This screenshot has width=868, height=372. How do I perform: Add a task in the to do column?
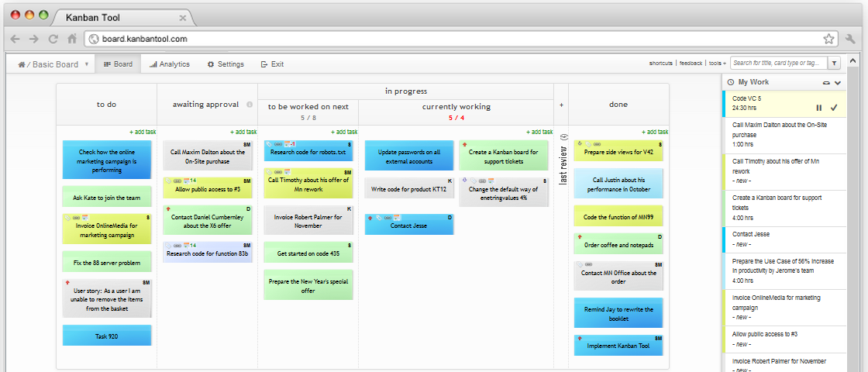pos(143,132)
